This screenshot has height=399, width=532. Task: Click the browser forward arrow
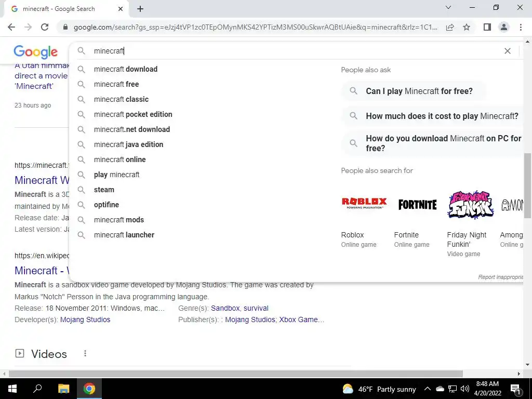(x=28, y=27)
